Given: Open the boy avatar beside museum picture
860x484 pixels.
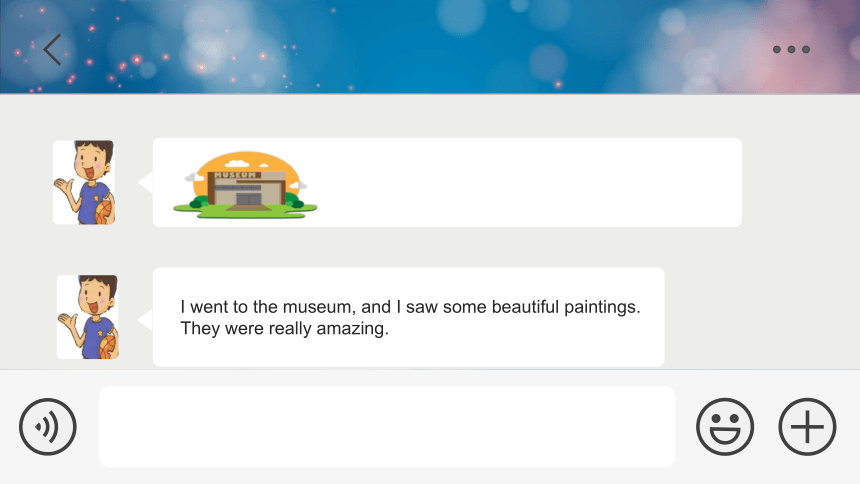Looking at the screenshot, I should click(84, 182).
